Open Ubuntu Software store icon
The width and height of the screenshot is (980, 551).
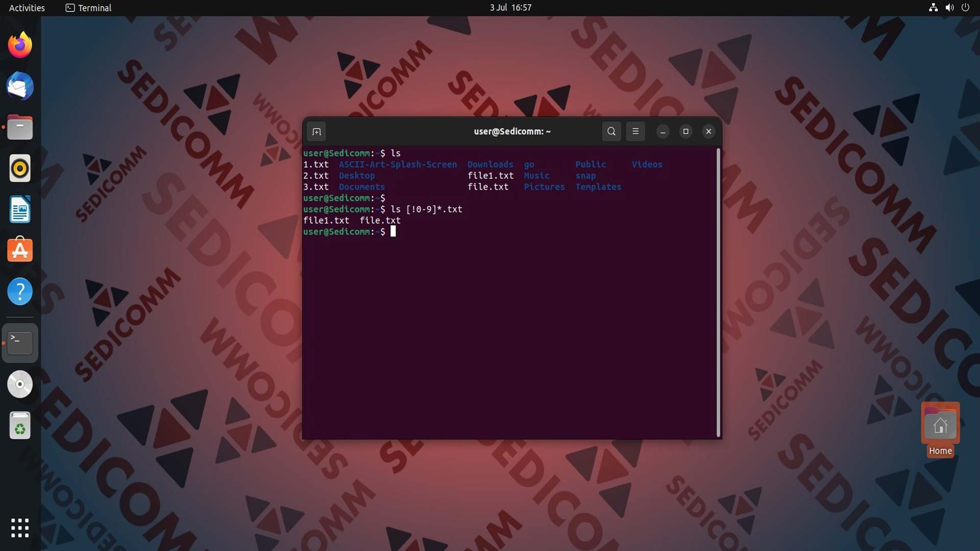tap(20, 250)
